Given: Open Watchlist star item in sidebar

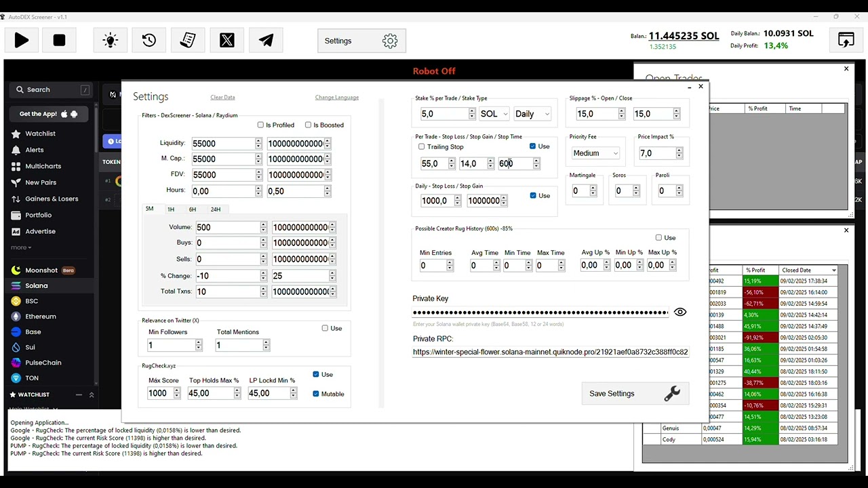Looking at the screenshot, I should pyautogui.click(x=40, y=134).
